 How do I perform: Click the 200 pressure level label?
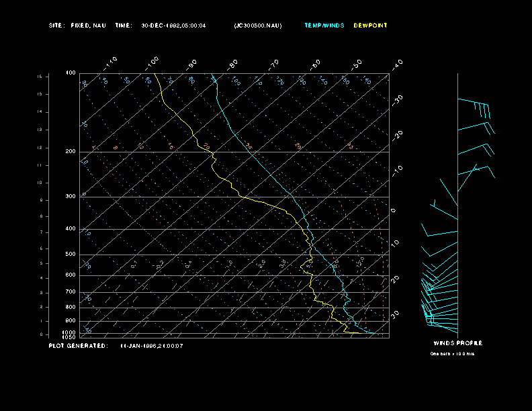tap(71, 151)
